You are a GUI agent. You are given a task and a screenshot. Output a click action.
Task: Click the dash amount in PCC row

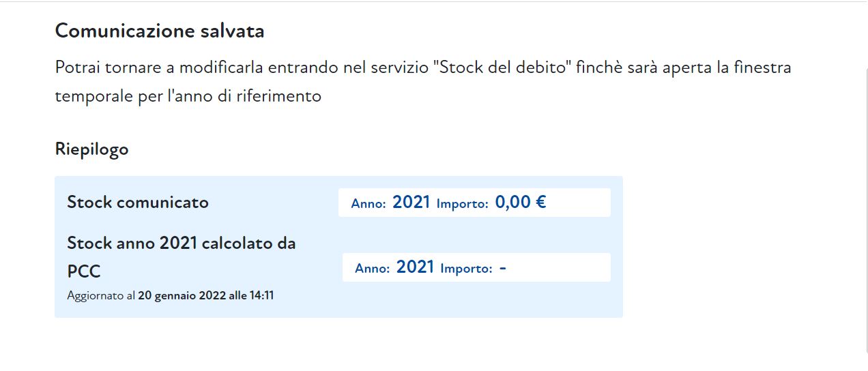[503, 267]
